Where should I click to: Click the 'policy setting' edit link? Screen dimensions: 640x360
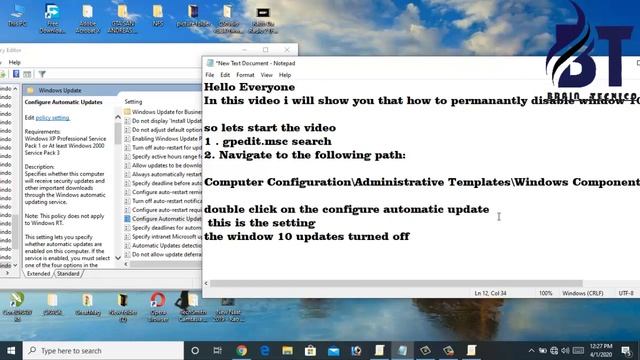(52, 118)
